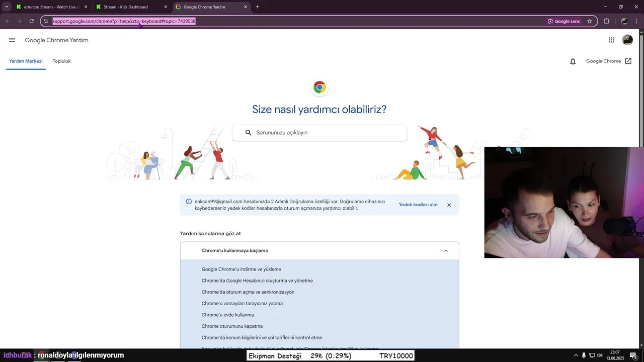
Task: Close the Stream - Kick Dashboard tab
Action: point(166,7)
